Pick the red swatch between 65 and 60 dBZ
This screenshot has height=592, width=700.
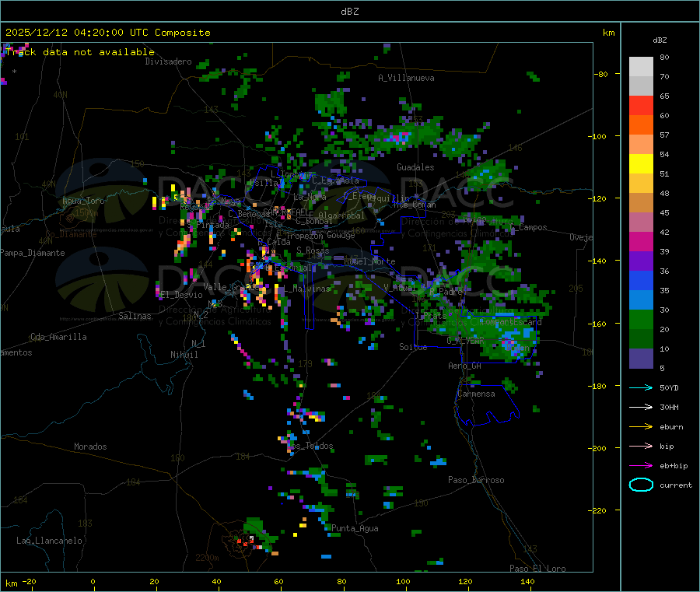tap(641, 105)
